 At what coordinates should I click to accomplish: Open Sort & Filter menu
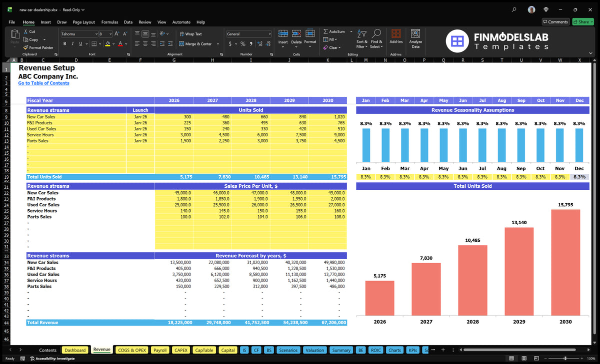pos(362,38)
